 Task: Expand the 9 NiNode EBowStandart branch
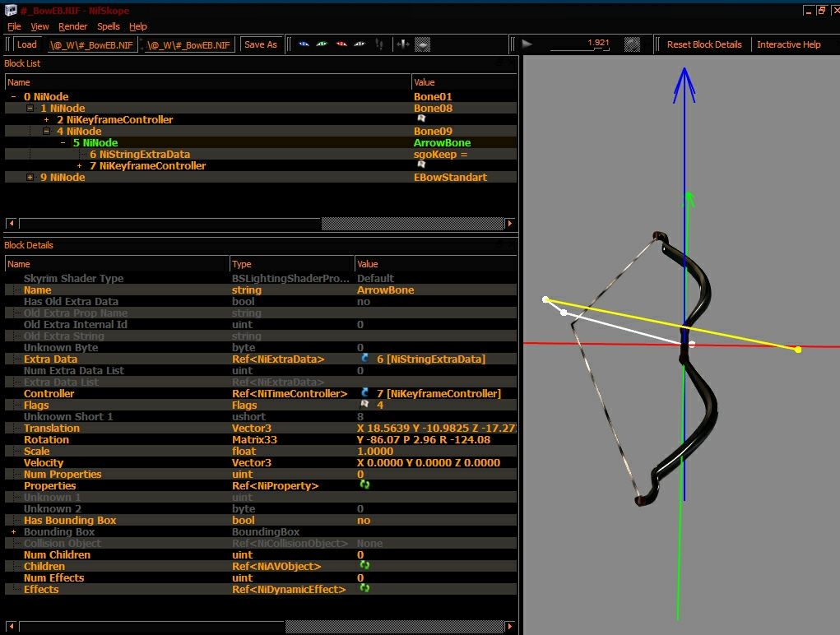(x=30, y=177)
